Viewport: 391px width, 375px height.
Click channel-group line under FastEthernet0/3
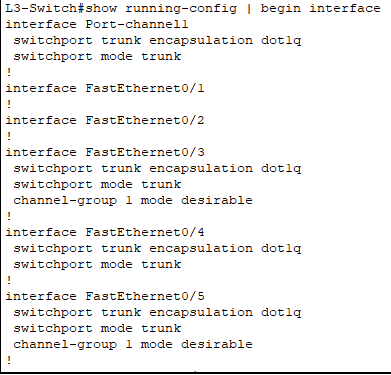point(133,201)
